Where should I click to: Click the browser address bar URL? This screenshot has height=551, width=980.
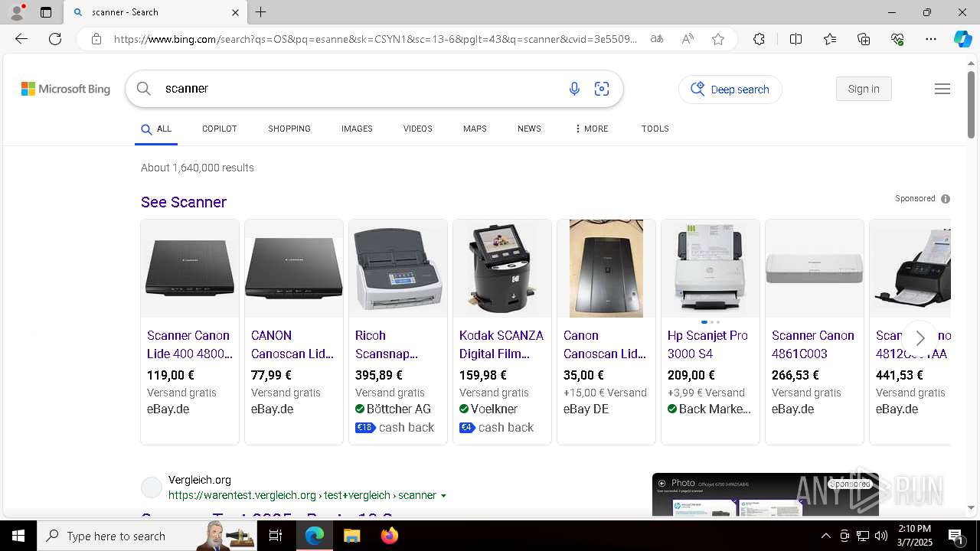[375, 39]
